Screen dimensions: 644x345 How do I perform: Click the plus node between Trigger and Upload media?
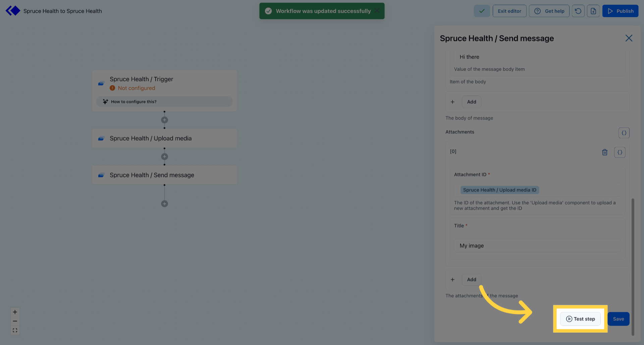[x=164, y=119]
